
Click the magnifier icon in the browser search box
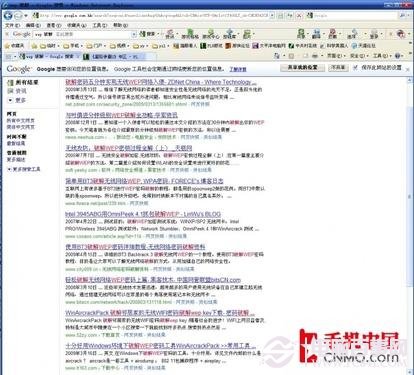403,15
